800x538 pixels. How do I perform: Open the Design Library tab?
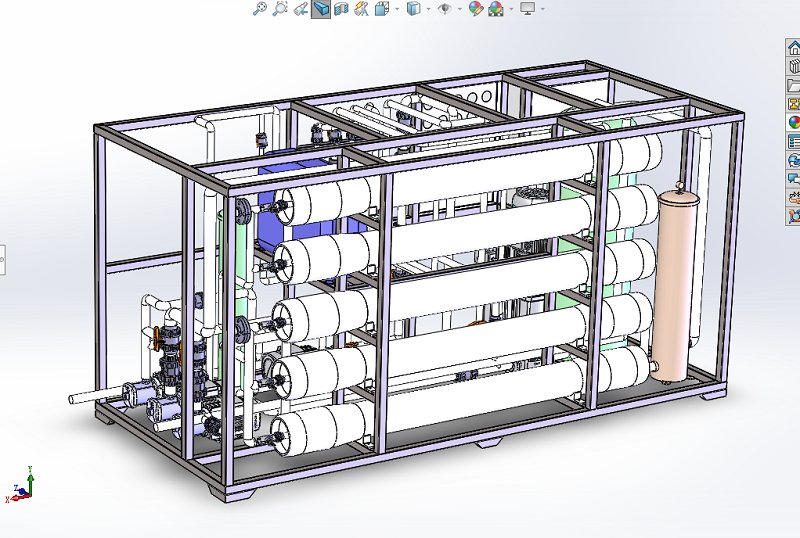[794, 66]
